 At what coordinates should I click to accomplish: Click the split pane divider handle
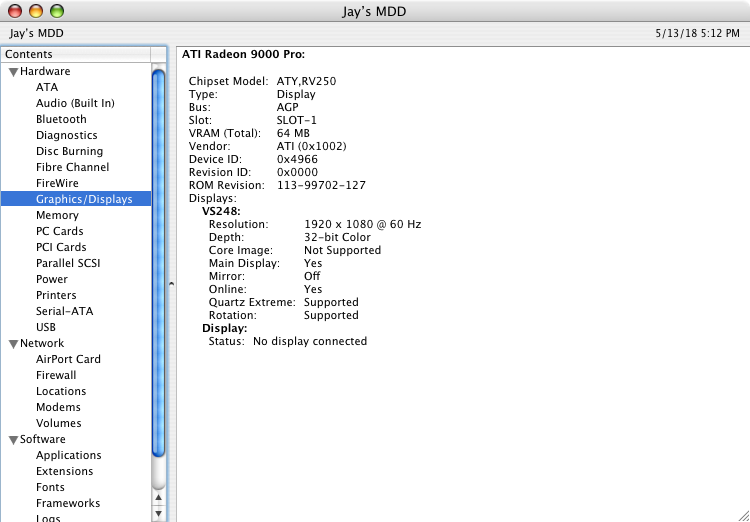pyautogui.click(x=169, y=284)
